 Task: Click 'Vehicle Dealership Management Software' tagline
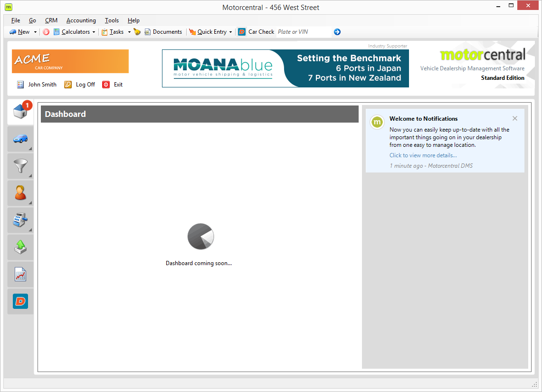pos(472,68)
